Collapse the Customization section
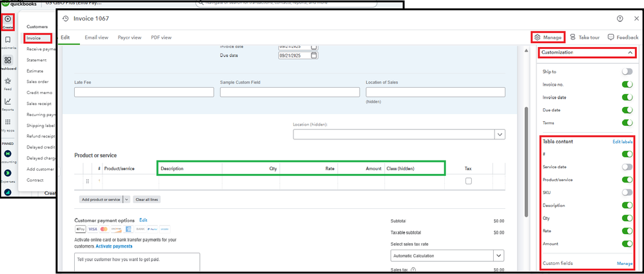 click(x=630, y=53)
